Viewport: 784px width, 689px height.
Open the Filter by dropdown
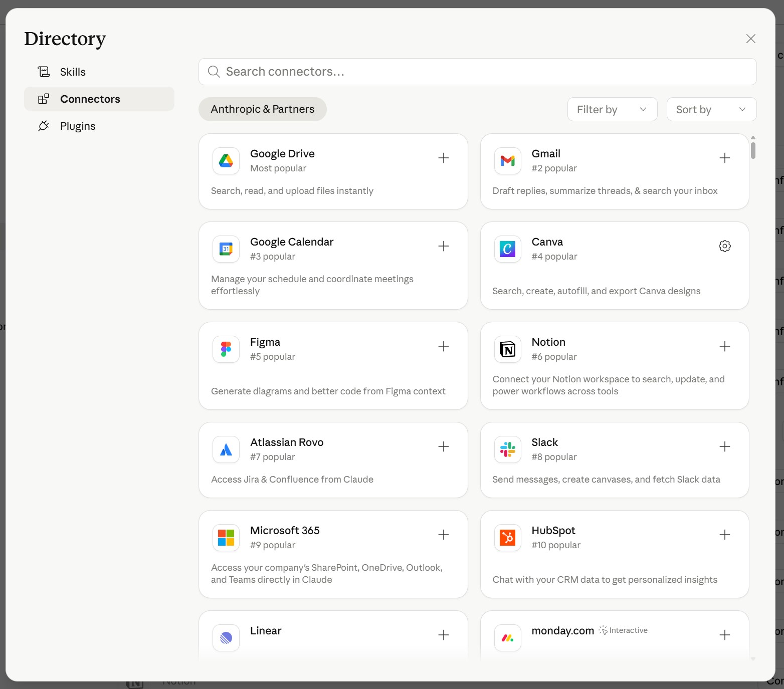612,109
